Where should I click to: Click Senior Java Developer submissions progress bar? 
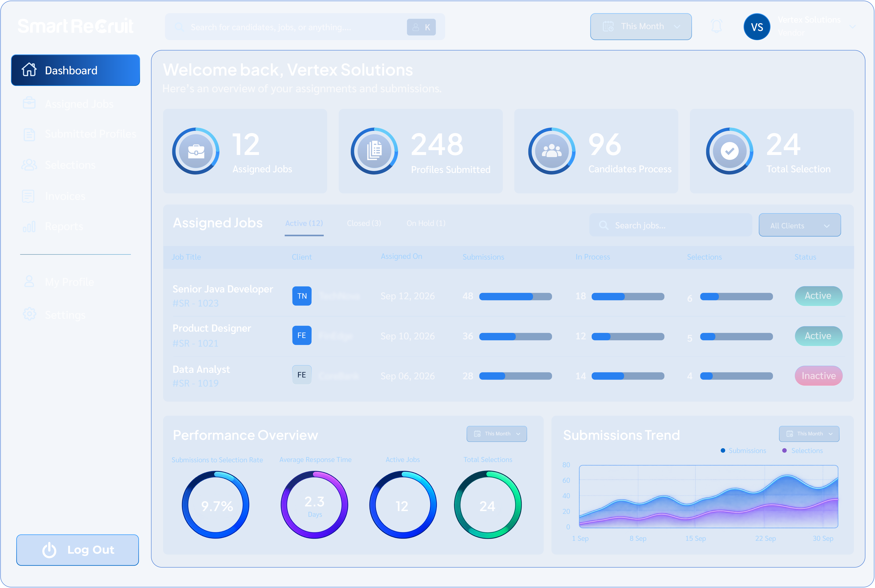click(515, 297)
